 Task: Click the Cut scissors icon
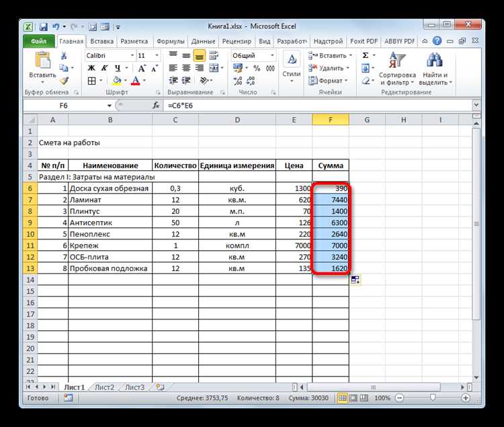pos(64,56)
